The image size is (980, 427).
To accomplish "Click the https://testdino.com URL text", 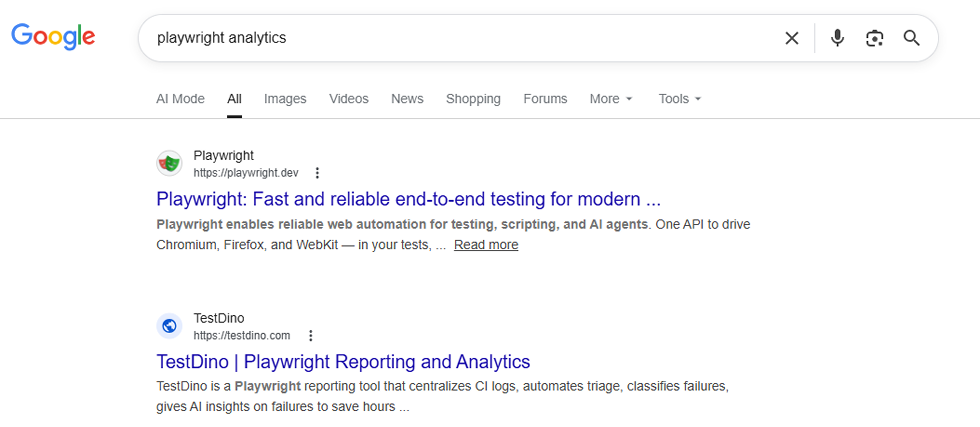I will tap(242, 335).
